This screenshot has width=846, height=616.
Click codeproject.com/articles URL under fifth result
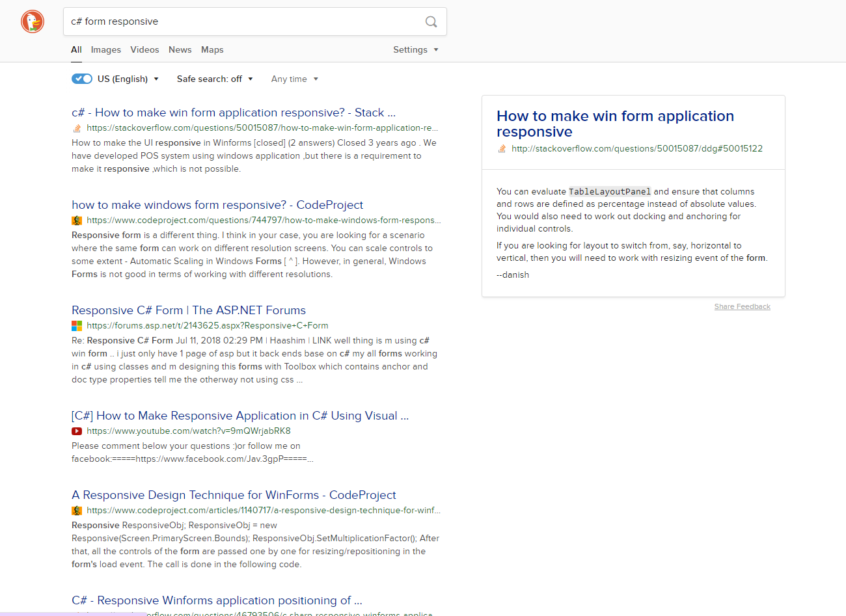point(264,511)
